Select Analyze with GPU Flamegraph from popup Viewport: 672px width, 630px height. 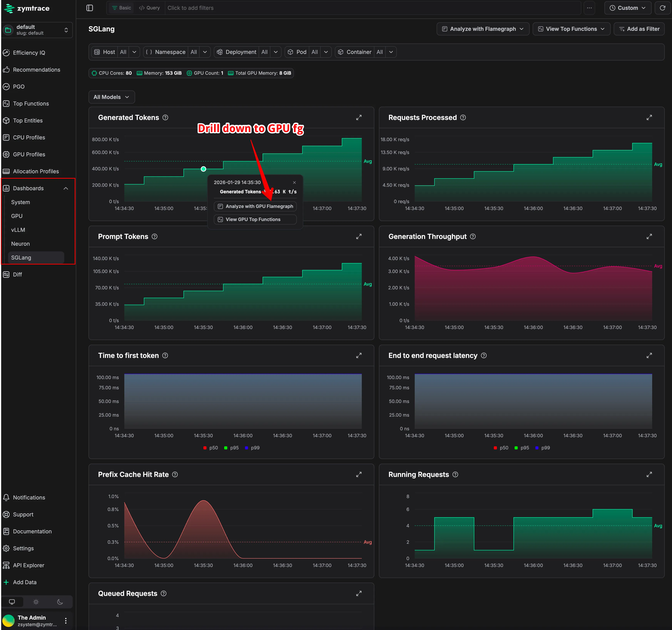255,206
